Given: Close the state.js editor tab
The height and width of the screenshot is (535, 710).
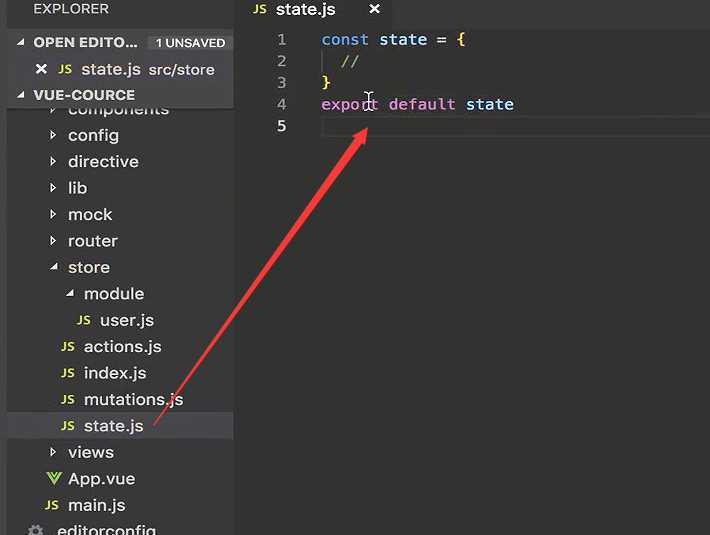Looking at the screenshot, I should [374, 9].
